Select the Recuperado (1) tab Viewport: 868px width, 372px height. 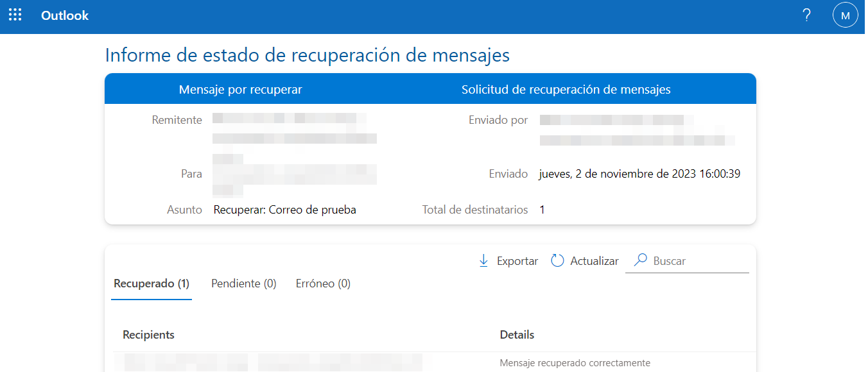[152, 283]
